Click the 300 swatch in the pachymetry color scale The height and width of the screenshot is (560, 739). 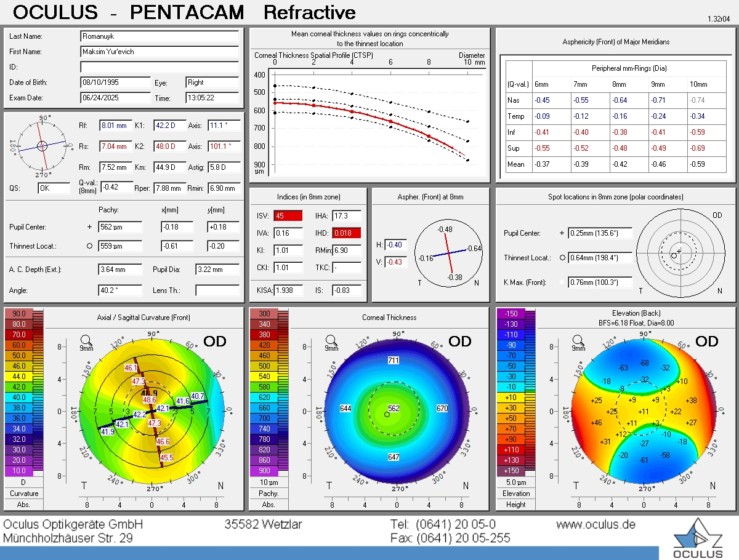point(264,314)
